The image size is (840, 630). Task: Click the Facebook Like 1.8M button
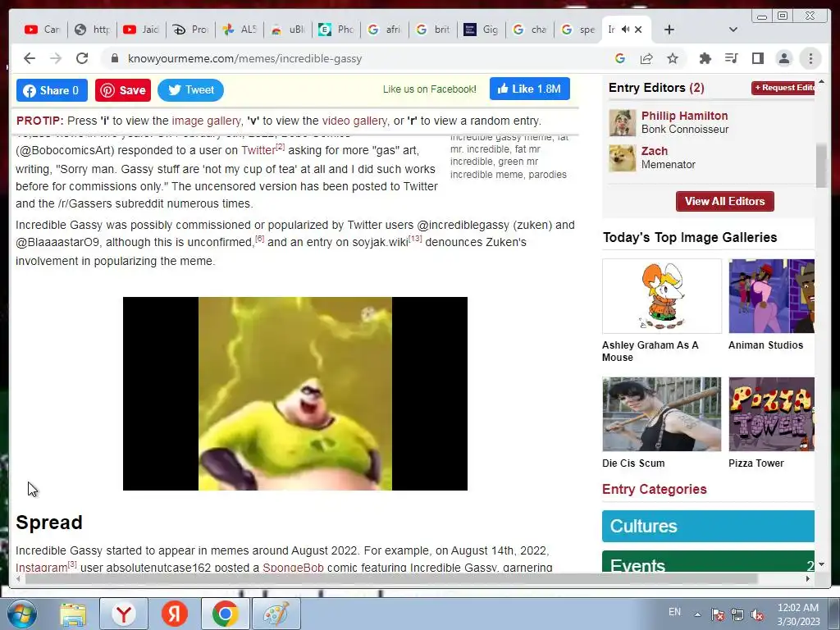coord(529,89)
